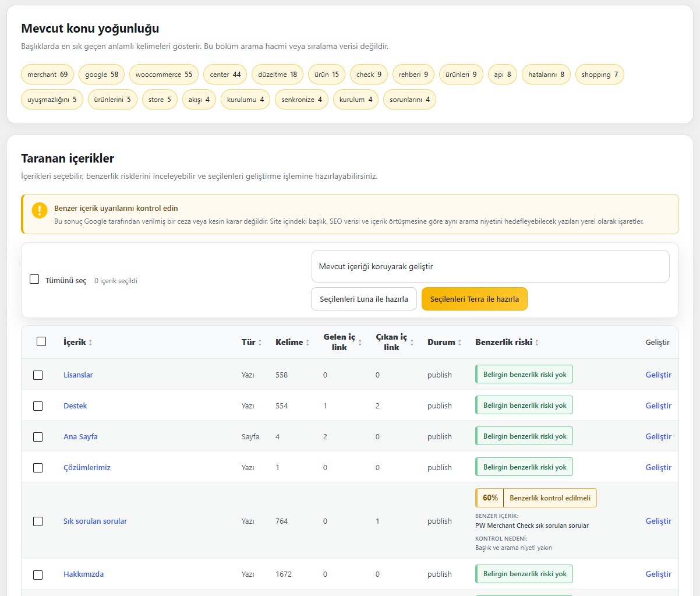Screen dimensions: 700x596
Task: Click the merchant 69 keyword chip
Action: pos(48,75)
